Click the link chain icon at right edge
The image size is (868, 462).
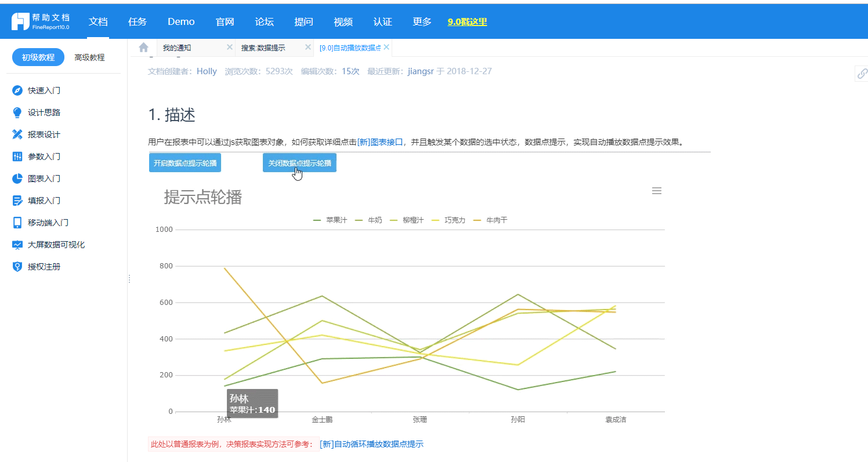coord(862,74)
